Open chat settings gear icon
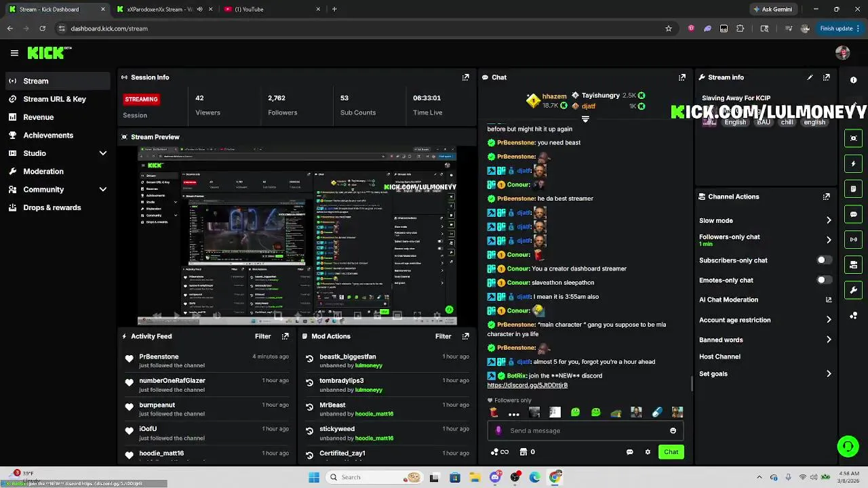 coord(648,452)
